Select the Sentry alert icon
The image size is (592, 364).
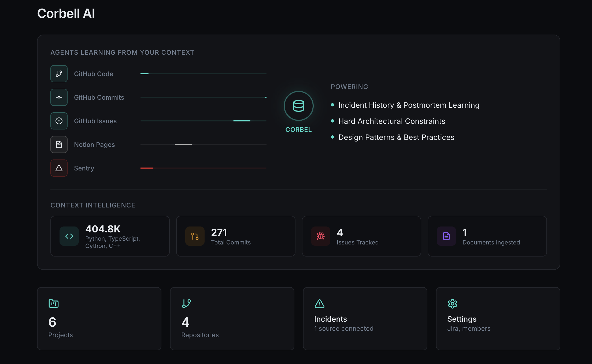point(59,168)
